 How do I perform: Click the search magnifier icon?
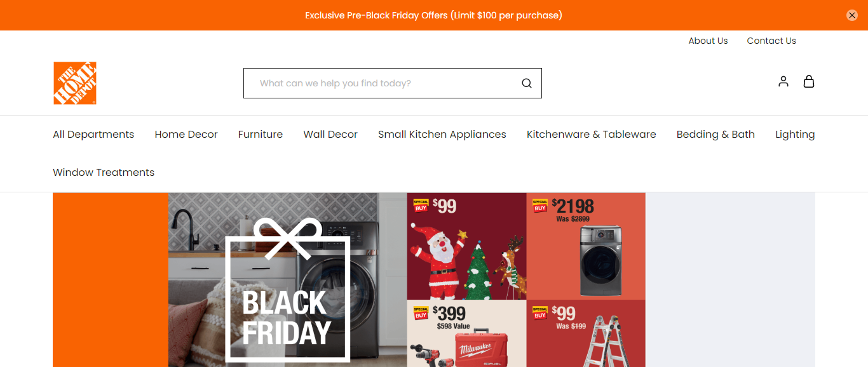(527, 83)
